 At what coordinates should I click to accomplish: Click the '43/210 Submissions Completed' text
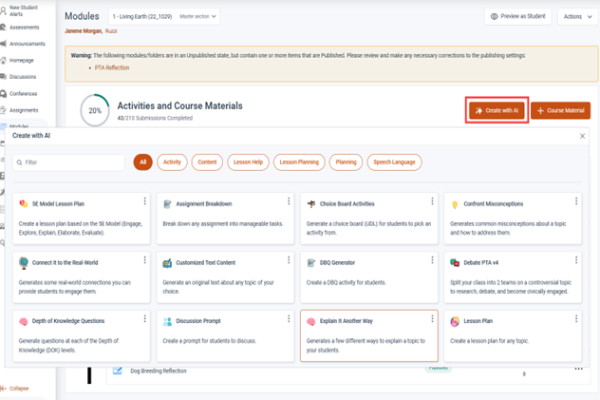point(155,118)
